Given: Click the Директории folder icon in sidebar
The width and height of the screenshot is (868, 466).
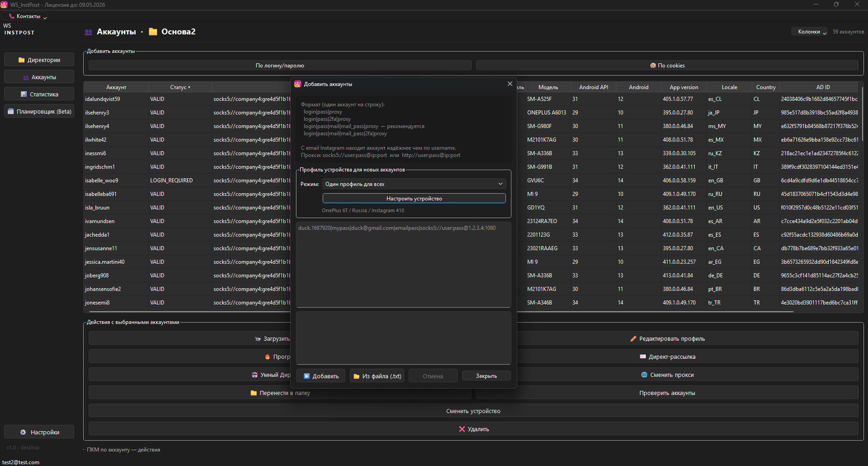Looking at the screenshot, I should coord(22,60).
